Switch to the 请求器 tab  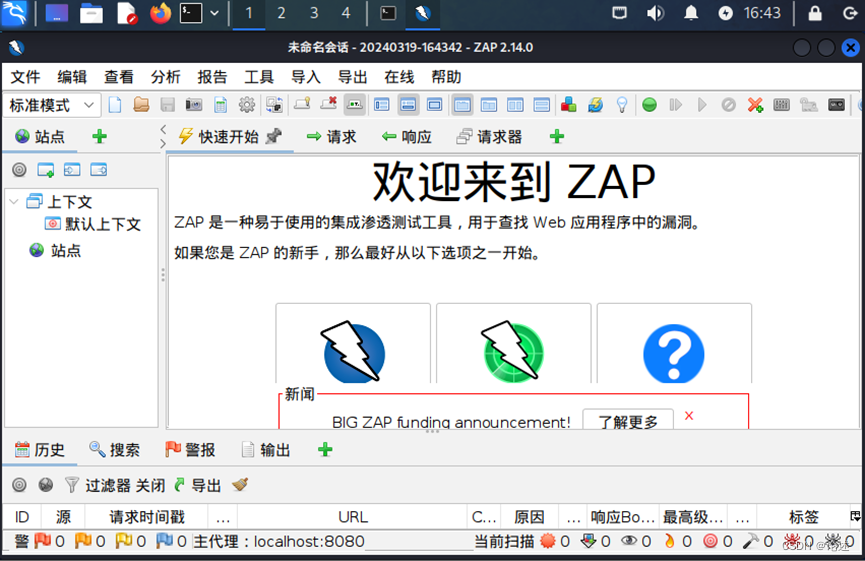(489, 137)
